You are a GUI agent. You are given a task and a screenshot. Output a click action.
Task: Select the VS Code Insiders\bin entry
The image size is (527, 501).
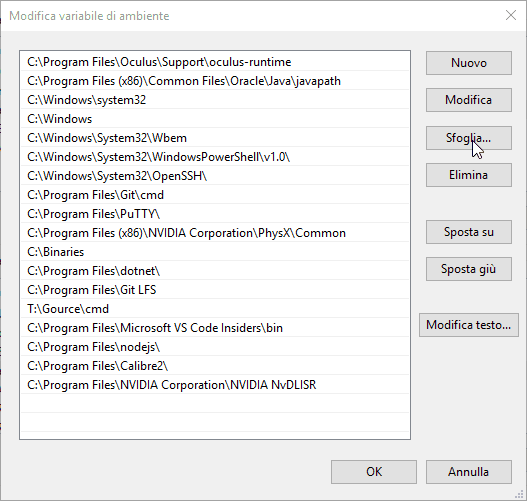click(x=215, y=328)
